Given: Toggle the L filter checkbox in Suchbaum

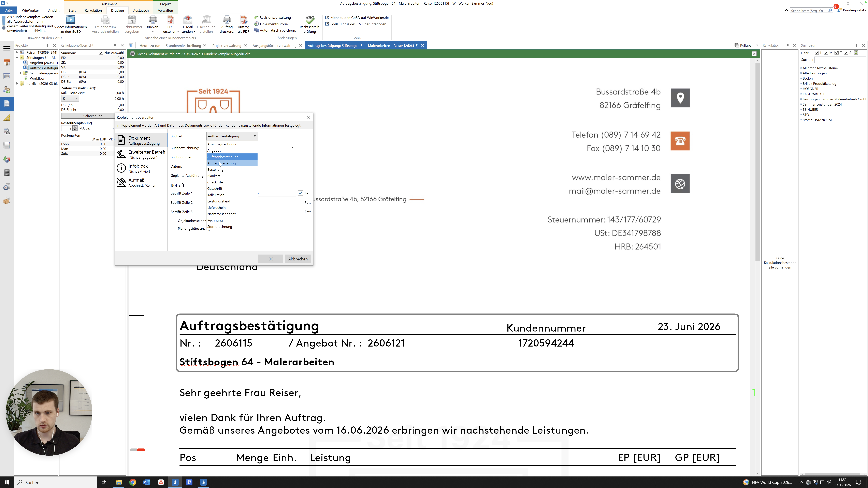Looking at the screenshot, I should [x=817, y=53].
